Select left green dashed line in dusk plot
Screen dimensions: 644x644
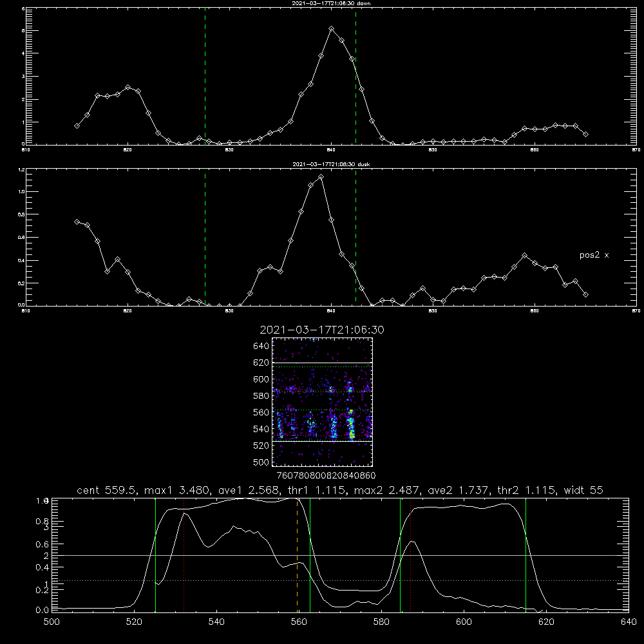(x=205, y=237)
